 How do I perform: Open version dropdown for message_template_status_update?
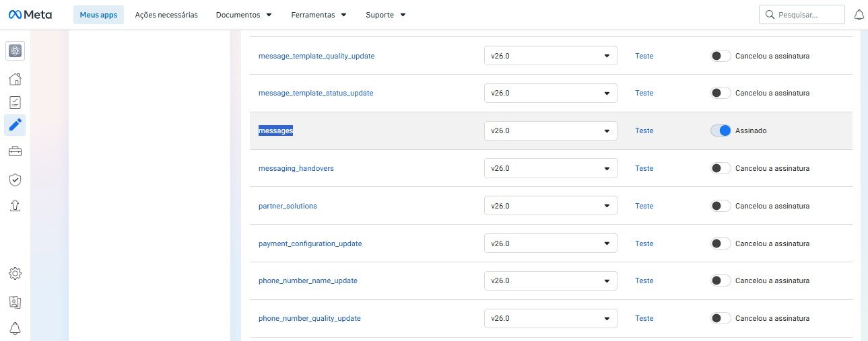click(x=551, y=93)
